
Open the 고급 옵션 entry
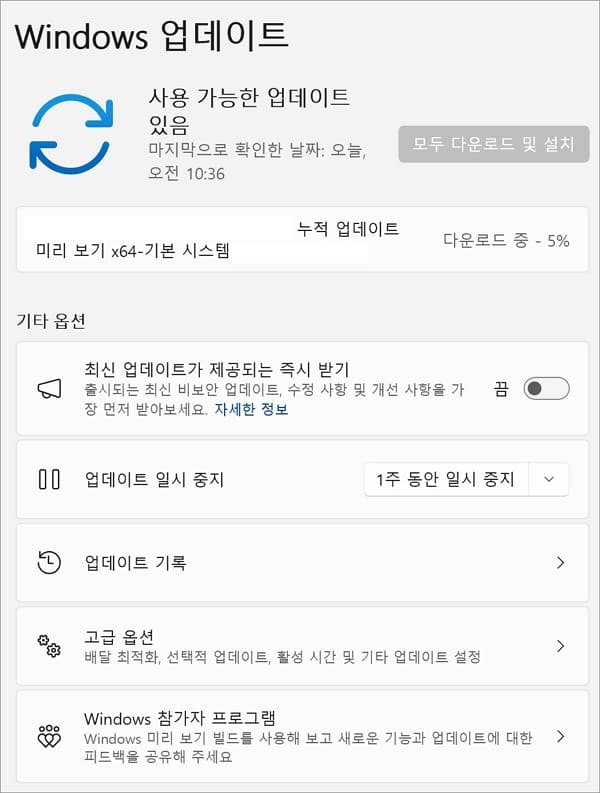(303, 646)
